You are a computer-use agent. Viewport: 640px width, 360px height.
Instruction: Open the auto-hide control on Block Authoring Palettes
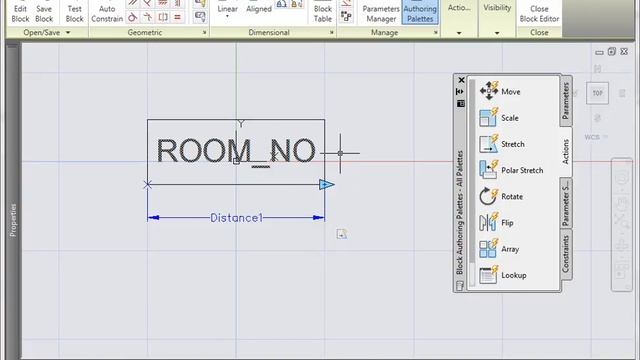(x=460, y=91)
